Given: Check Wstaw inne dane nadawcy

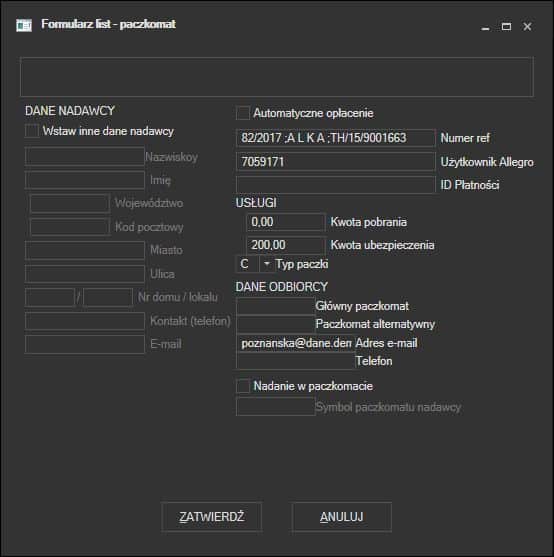Looking at the screenshot, I should point(32,131).
